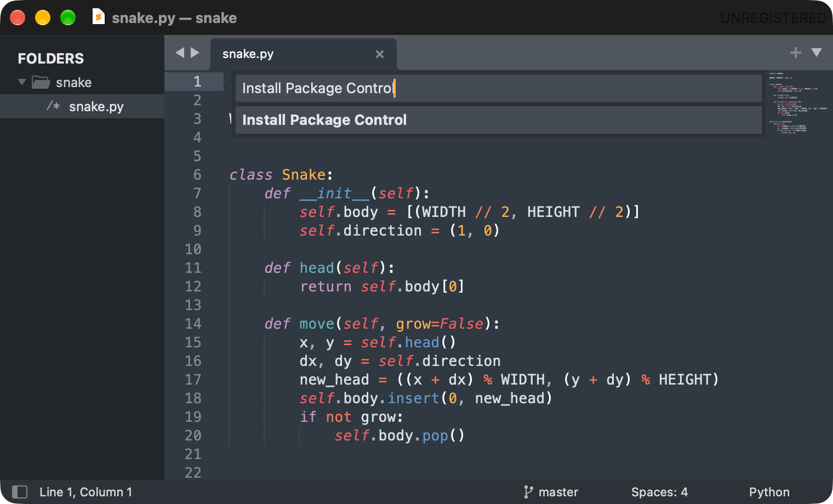Click the 'class Snake:' line of code

pyautogui.click(x=281, y=175)
